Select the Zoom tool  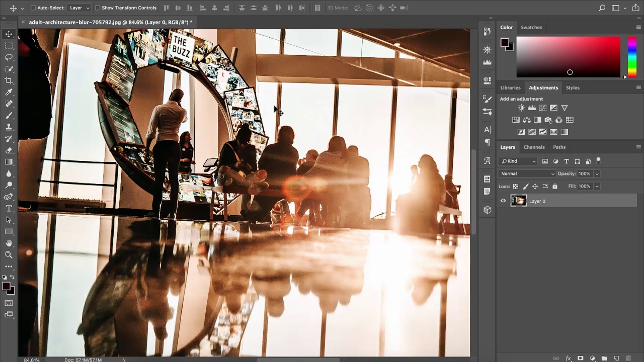click(9, 254)
